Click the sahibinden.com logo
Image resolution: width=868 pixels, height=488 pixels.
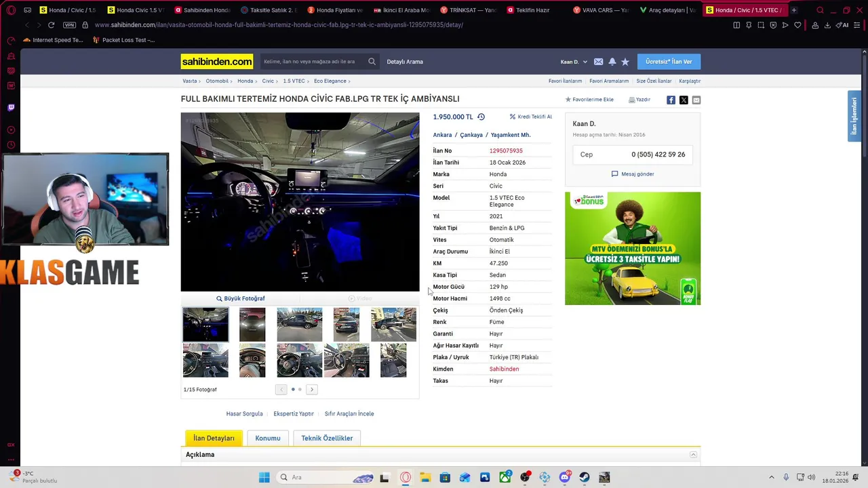tap(217, 62)
